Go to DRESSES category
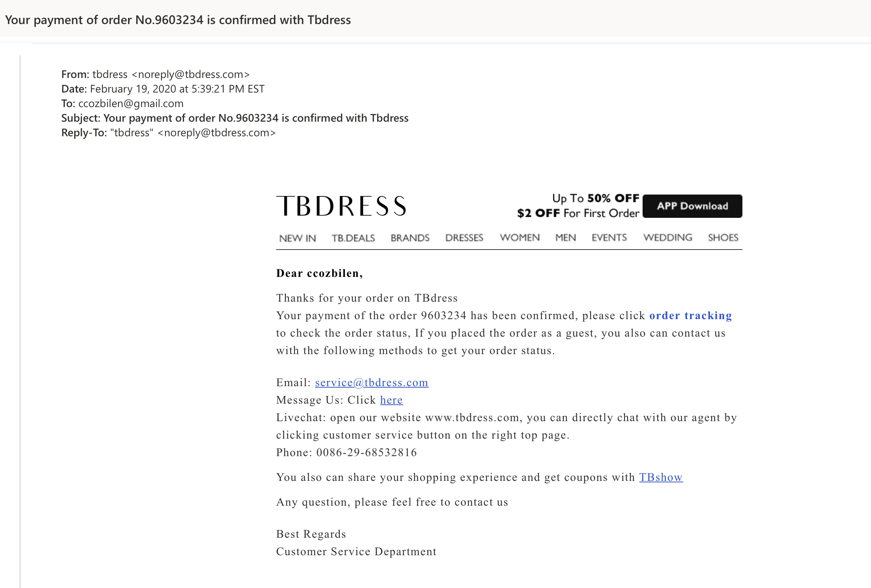This screenshot has width=871, height=588. click(x=464, y=238)
